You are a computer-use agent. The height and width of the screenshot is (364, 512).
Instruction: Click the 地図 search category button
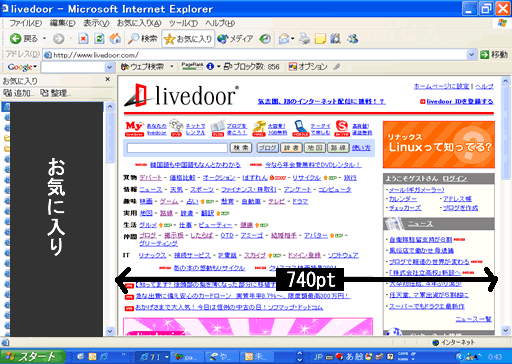pos(315,148)
